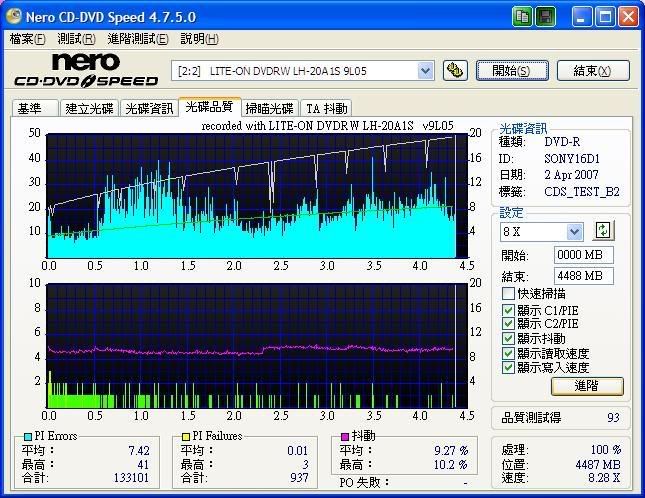Click the 結束 4488 MB input field

click(584, 276)
